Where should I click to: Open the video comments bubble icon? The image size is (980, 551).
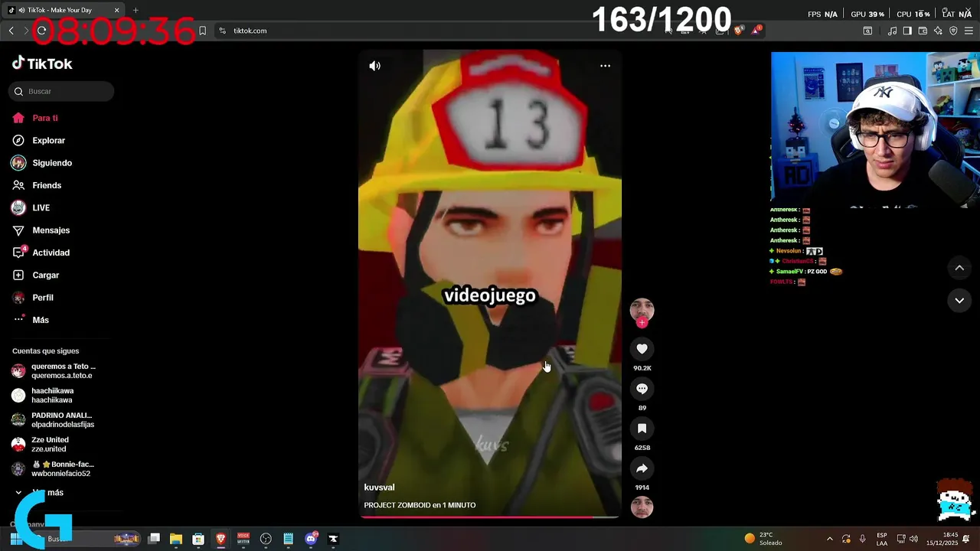[642, 389]
